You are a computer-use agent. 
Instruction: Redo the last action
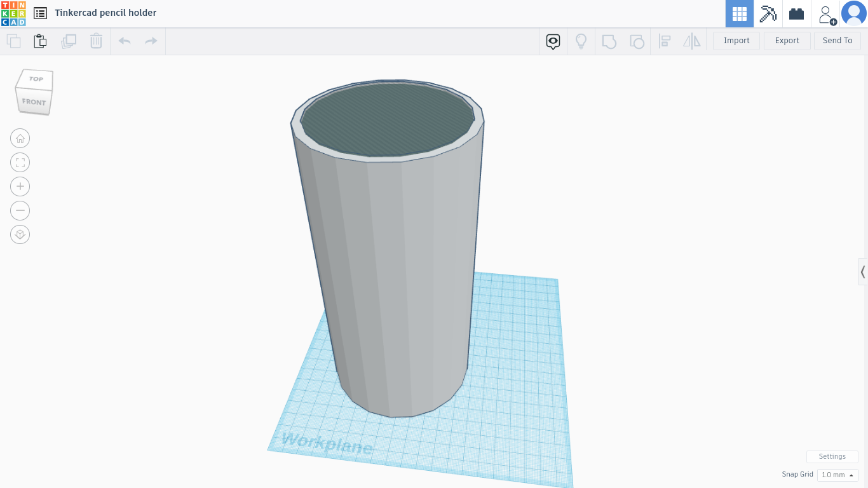151,41
